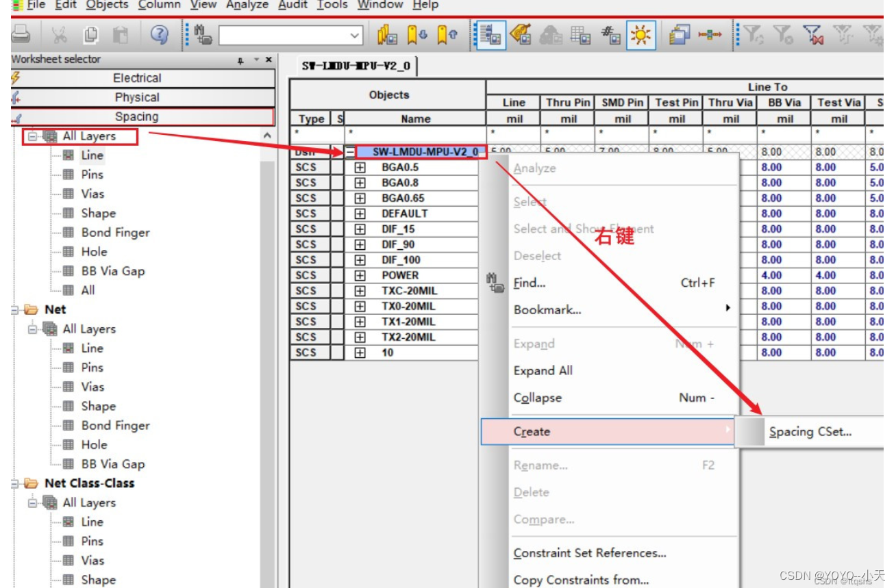Viewport: 896px width, 588px height.
Task: Select the Physical section header
Action: (137, 97)
